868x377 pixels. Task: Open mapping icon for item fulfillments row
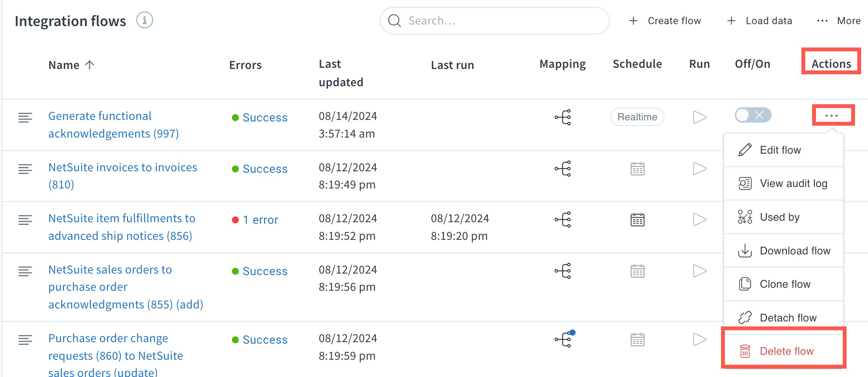click(563, 220)
